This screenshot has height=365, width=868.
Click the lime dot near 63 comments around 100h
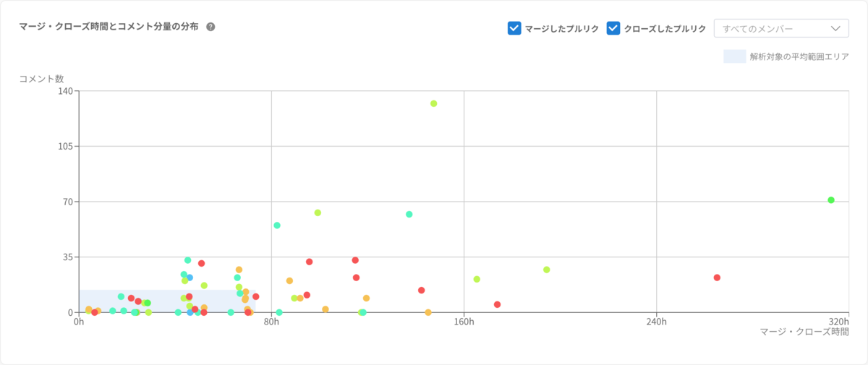click(x=318, y=212)
